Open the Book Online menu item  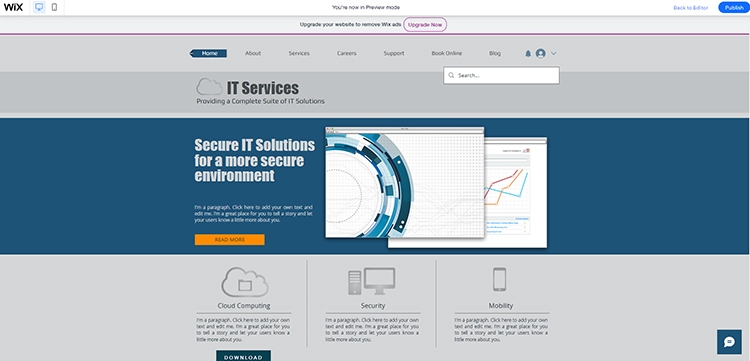point(447,54)
